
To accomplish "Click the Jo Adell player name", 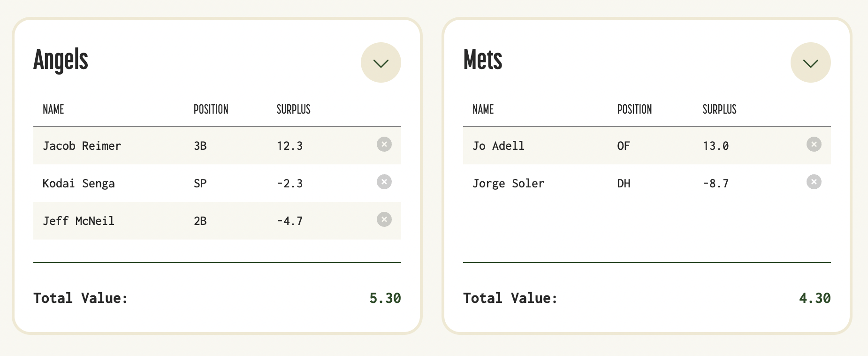I will [x=498, y=146].
